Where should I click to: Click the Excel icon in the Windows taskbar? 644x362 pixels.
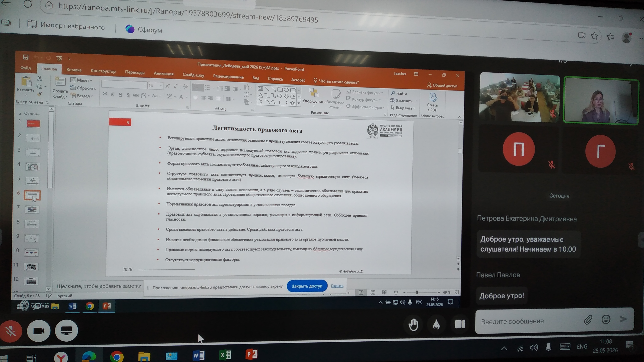pyautogui.click(x=225, y=355)
